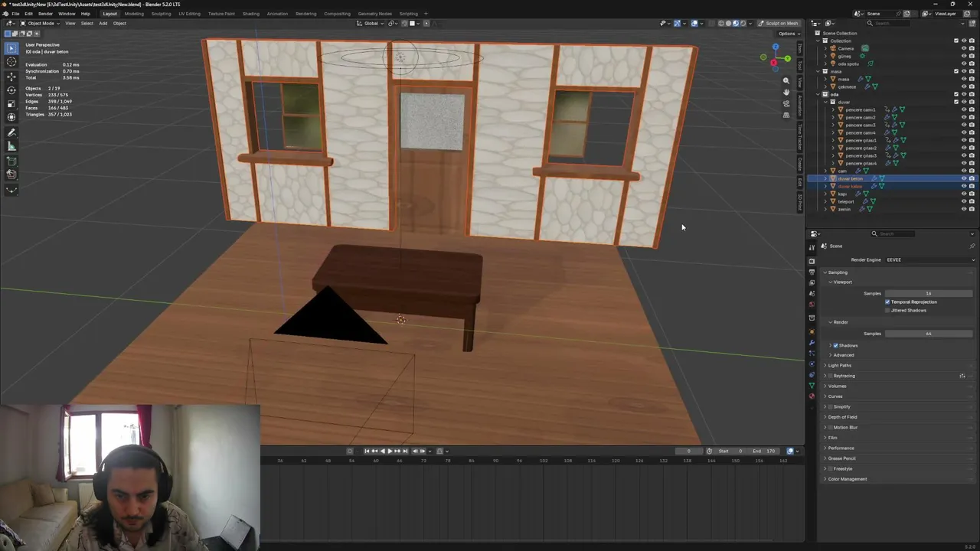The image size is (980, 551).
Task: Click the Sculpt on Mesh button
Action: (x=779, y=23)
